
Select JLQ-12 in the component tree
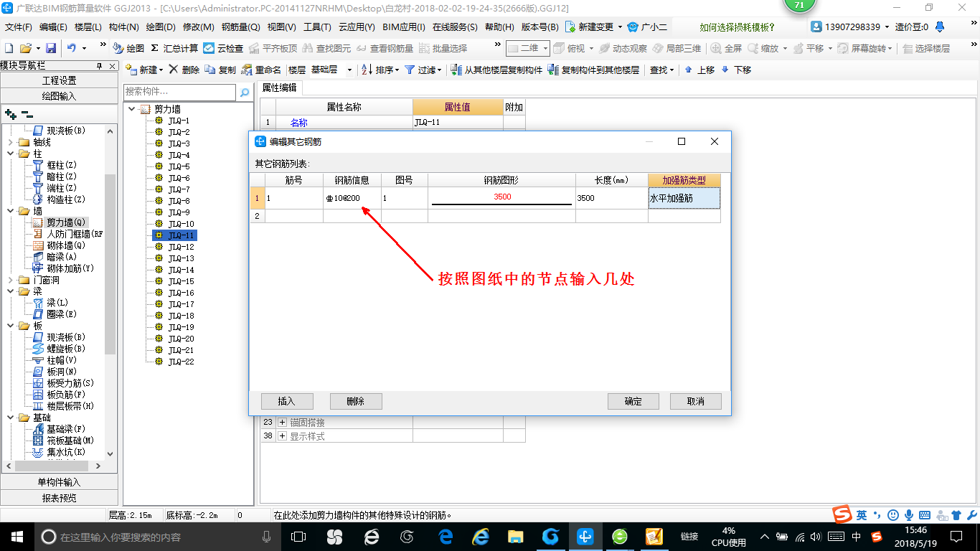181,247
